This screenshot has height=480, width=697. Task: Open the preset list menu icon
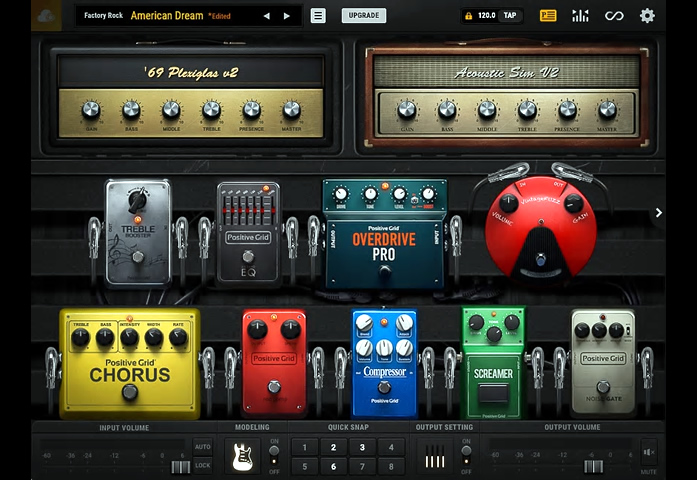318,16
